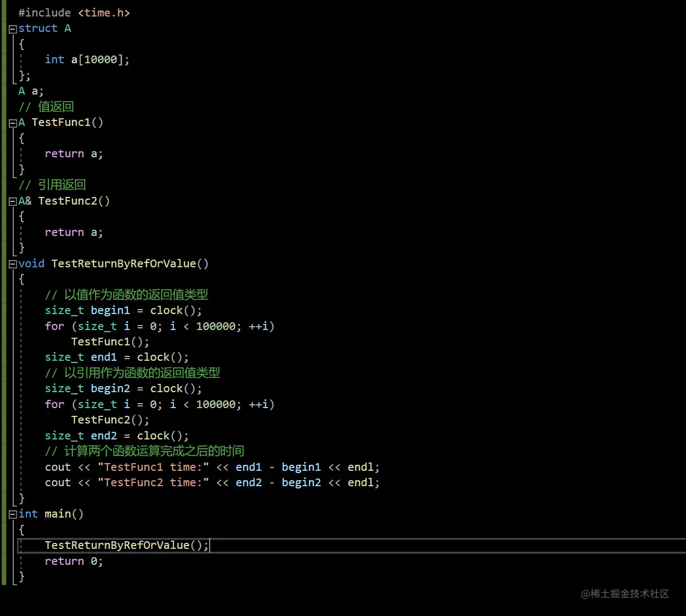The height and width of the screenshot is (616, 686).
Task: Click the 值返回 comment line
Action: [46, 107]
